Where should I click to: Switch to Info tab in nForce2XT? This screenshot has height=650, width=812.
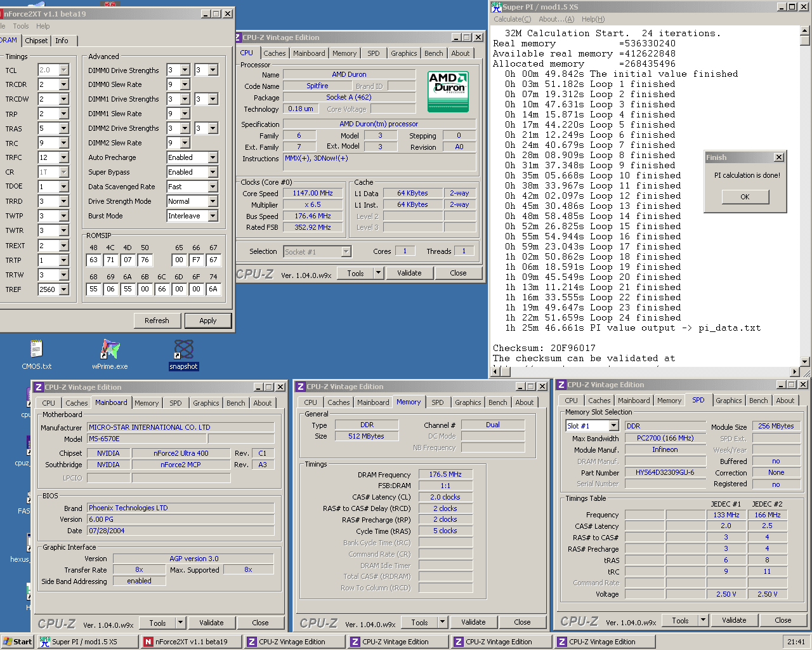click(62, 41)
